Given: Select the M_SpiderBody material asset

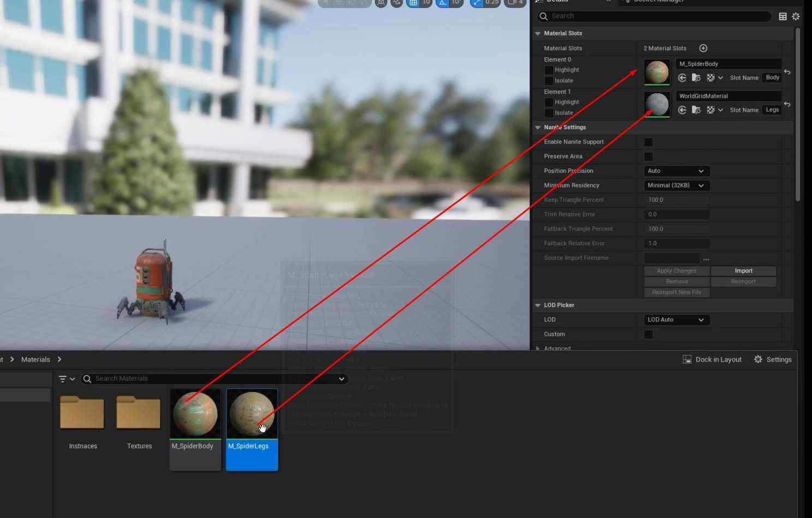Looking at the screenshot, I should coord(195,429).
